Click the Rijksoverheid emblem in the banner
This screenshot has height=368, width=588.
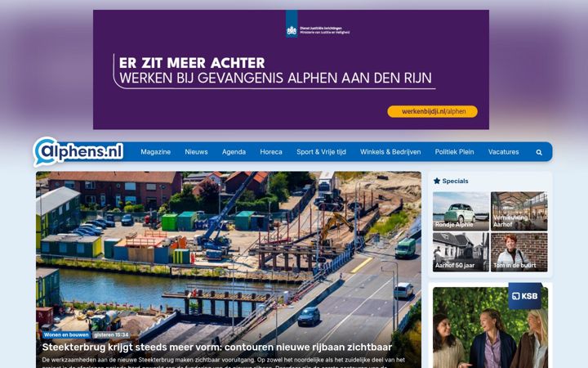point(292,24)
